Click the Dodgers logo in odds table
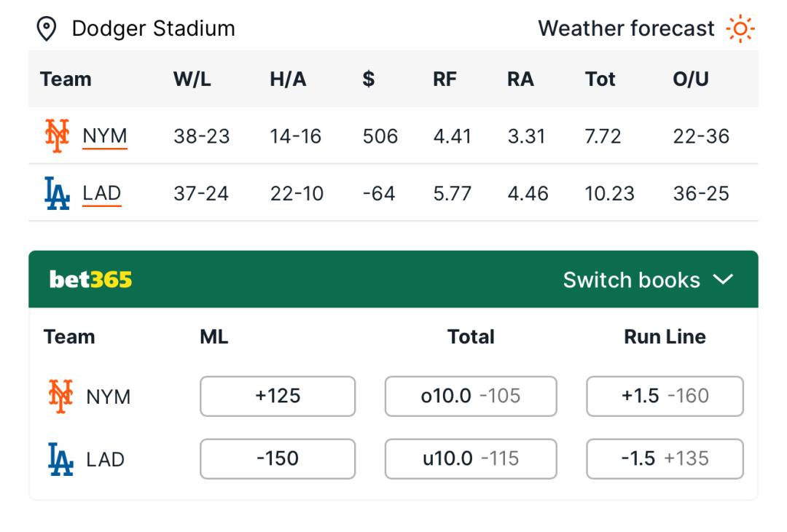 (61, 459)
